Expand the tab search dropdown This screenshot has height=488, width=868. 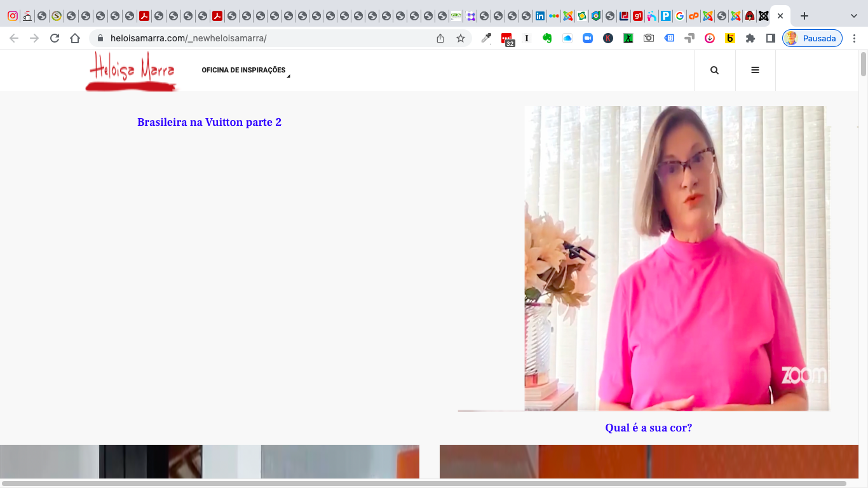(854, 16)
